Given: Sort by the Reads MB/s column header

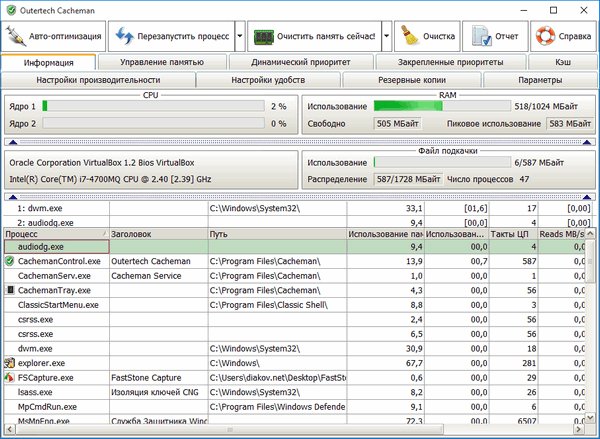Looking at the screenshot, I should click(561, 234).
